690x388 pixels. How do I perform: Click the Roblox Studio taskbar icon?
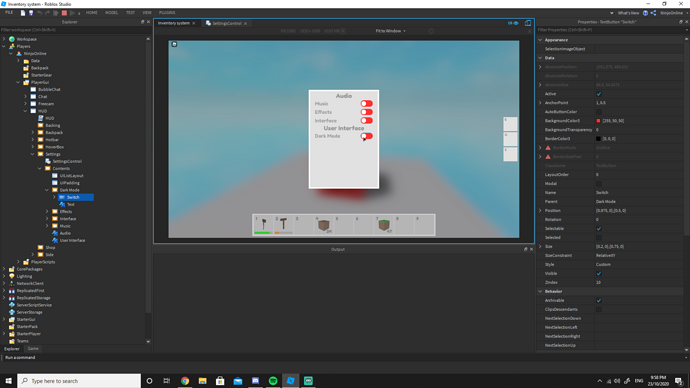click(x=290, y=381)
